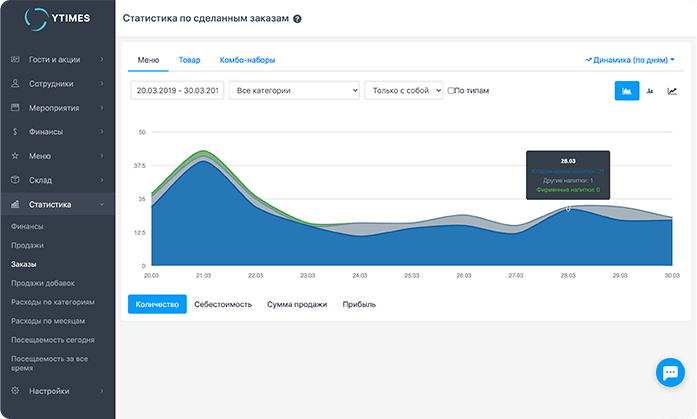Open the Комбо-наборы tab

tap(247, 60)
